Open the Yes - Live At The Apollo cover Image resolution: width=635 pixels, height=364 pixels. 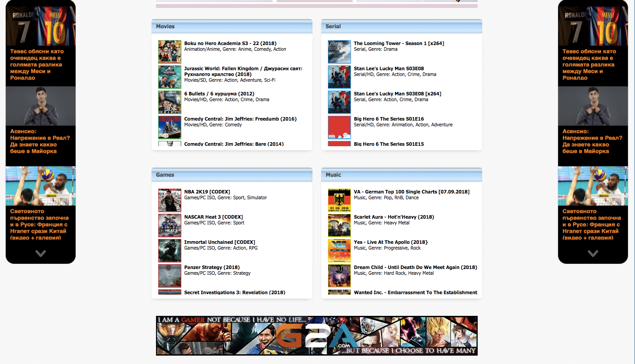[339, 250]
